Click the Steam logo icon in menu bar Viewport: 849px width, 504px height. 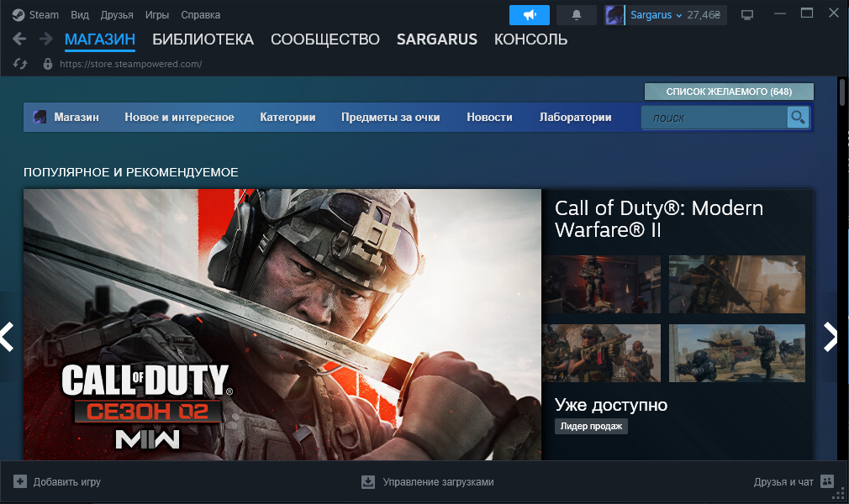click(18, 15)
